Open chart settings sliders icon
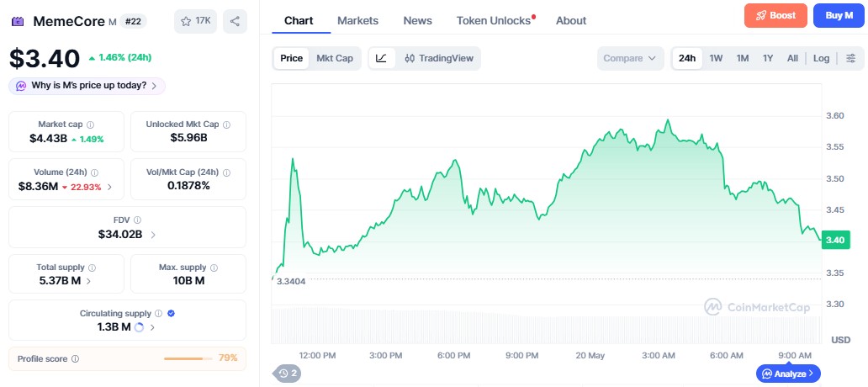 coord(851,58)
